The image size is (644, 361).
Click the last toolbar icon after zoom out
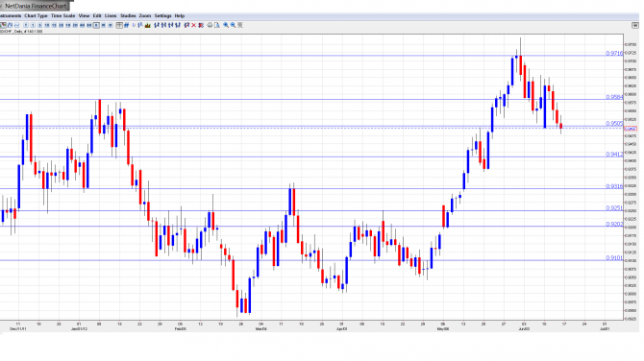pos(240,25)
